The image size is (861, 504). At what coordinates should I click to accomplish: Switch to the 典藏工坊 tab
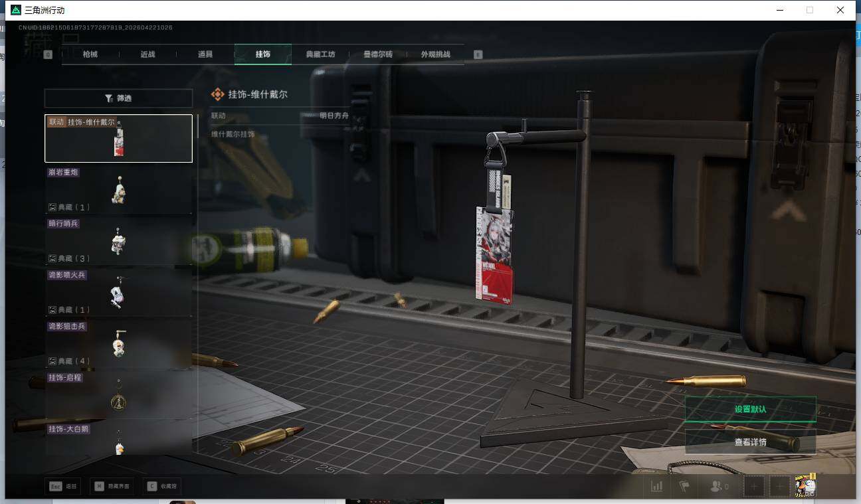tap(320, 54)
